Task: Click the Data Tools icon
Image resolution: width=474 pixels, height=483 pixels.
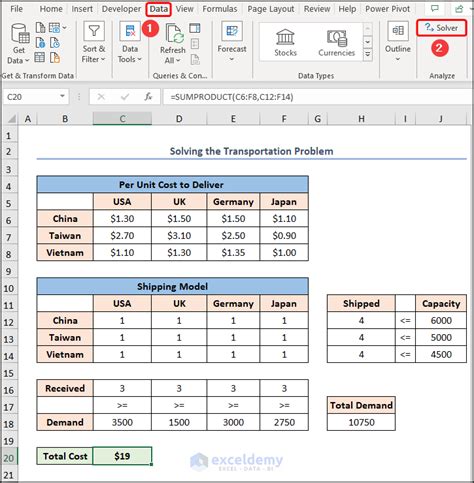Action: coord(130,31)
